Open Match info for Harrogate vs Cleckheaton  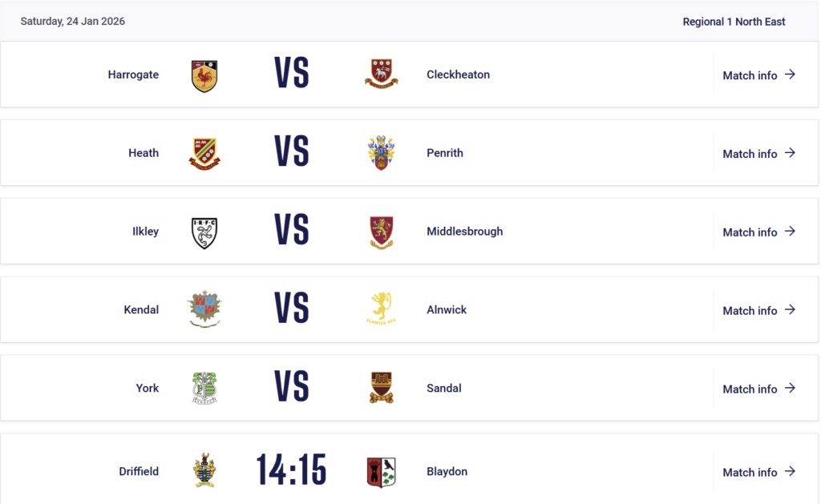758,75
